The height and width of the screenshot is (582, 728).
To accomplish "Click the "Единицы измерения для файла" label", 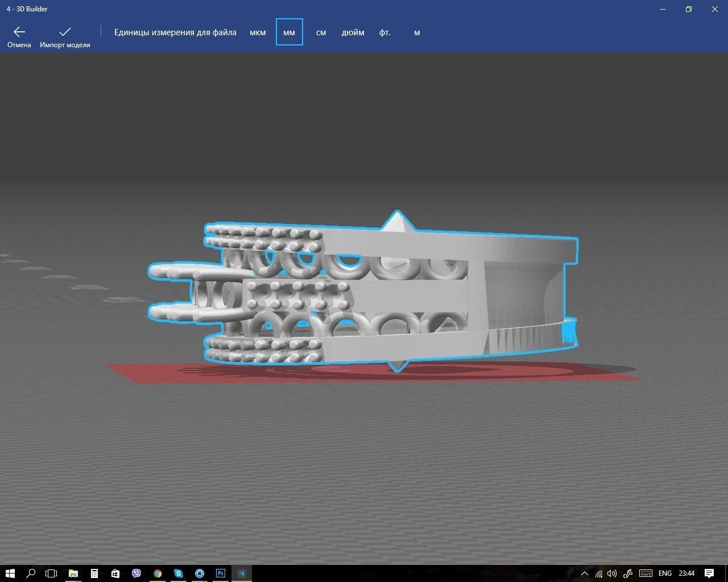I will tap(175, 32).
